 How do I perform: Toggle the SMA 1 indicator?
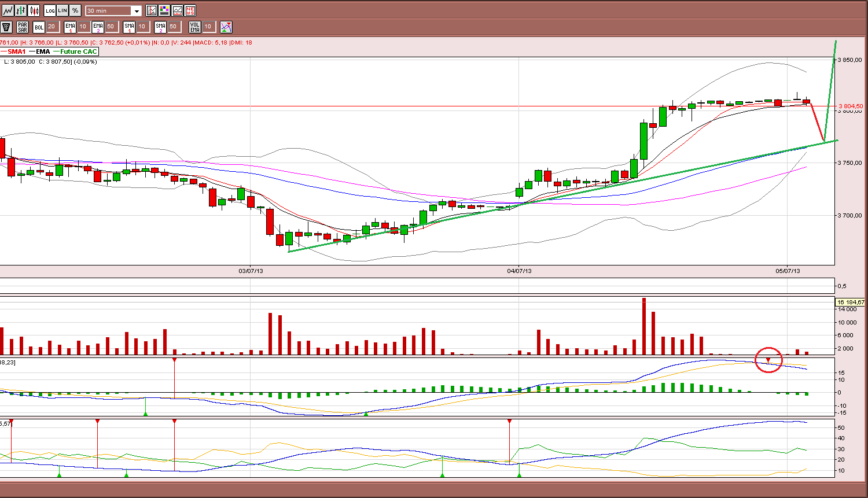[129, 27]
